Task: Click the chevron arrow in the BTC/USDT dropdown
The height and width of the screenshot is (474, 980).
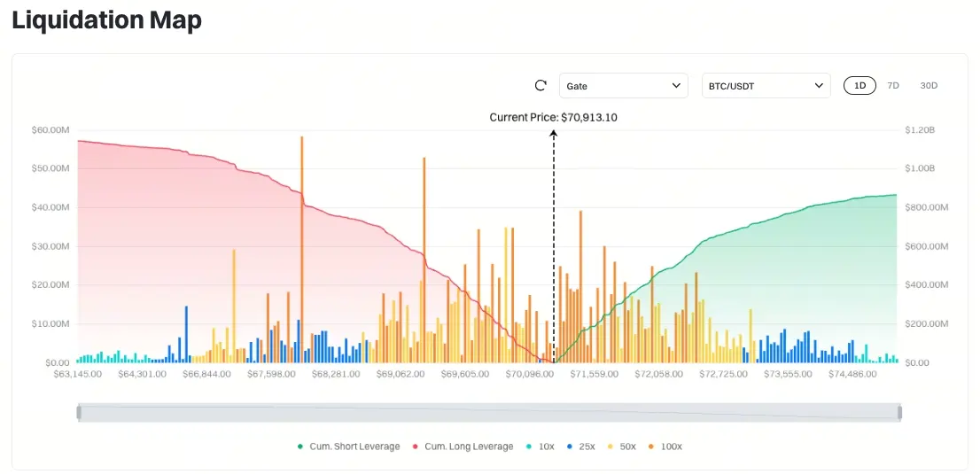Action: tap(819, 86)
